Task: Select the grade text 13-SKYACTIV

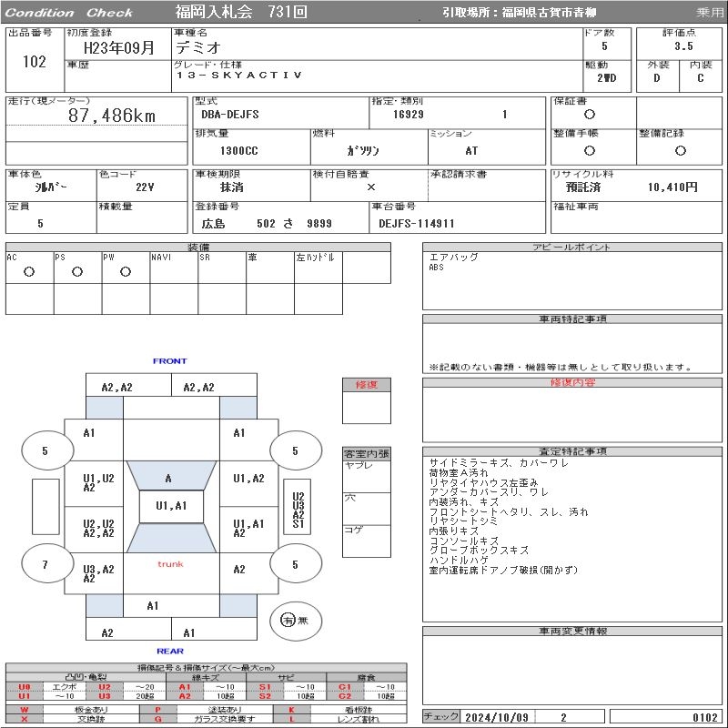Action: point(239,75)
